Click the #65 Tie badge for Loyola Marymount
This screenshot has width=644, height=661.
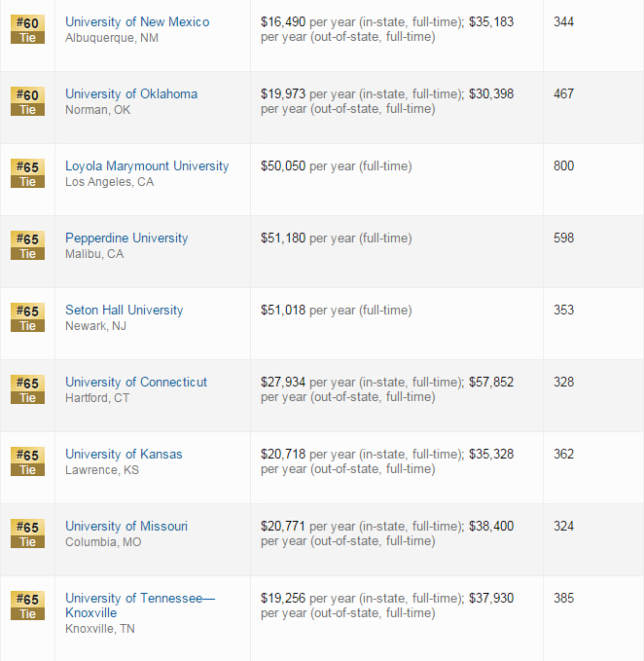27,173
